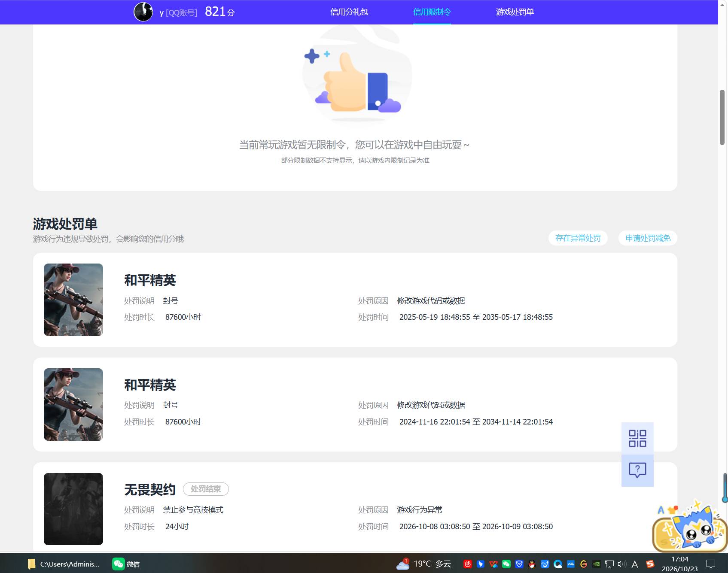728x573 pixels.
Task: Click the 游戏处罚单 section heading
Action: tap(65, 224)
